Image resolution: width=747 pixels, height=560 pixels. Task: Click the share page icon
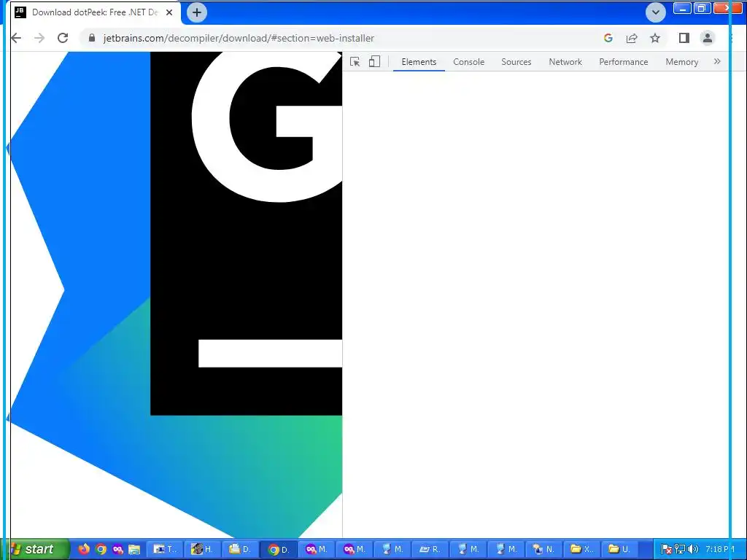pyautogui.click(x=632, y=38)
